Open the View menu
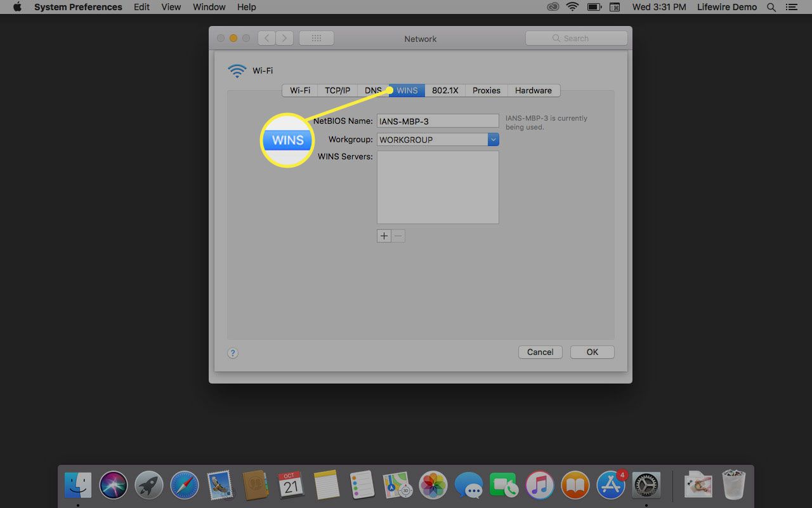 click(x=171, y=7)
